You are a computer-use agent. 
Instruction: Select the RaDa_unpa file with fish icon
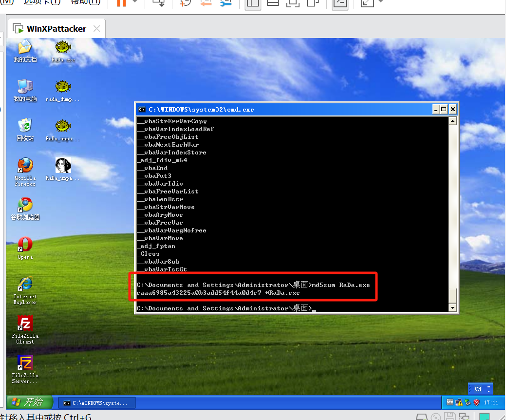[x=62, y=130]
